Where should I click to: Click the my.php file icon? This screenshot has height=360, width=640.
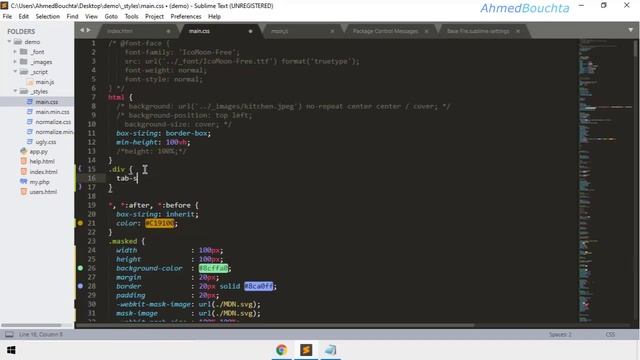click(x=24, y=182)
